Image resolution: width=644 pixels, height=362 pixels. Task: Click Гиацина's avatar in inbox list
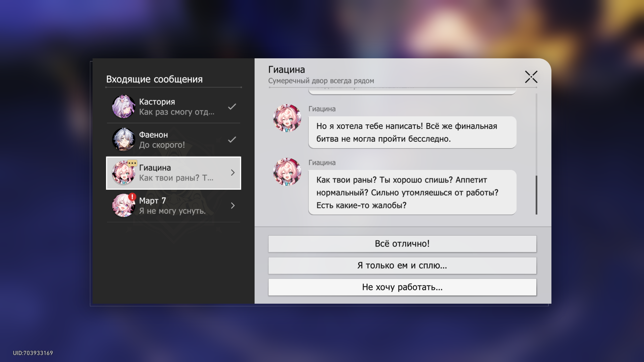pos(123,173)
